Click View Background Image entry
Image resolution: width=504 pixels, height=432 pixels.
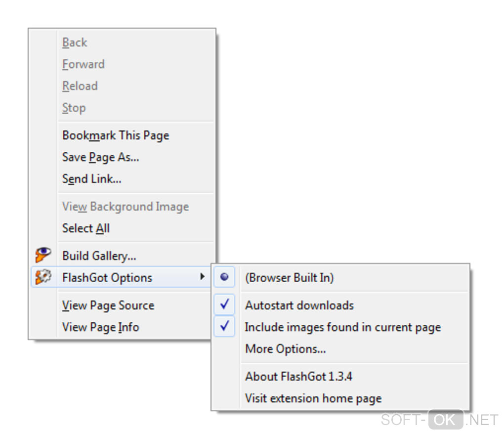click(126, 207)
